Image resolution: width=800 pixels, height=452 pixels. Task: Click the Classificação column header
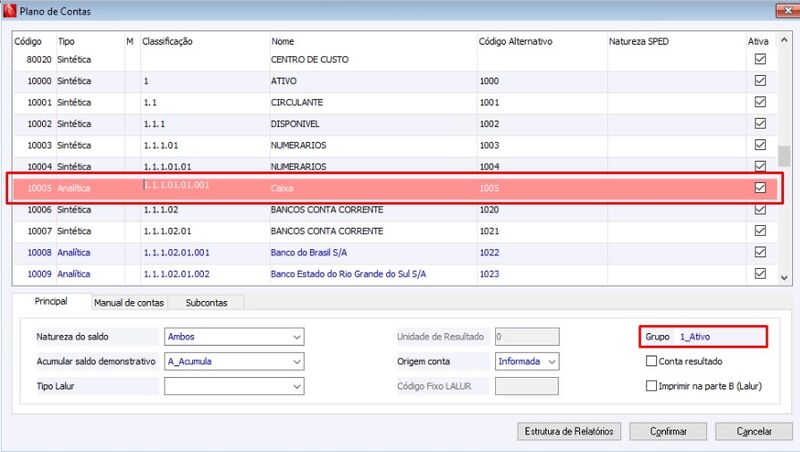coord(167,41)
